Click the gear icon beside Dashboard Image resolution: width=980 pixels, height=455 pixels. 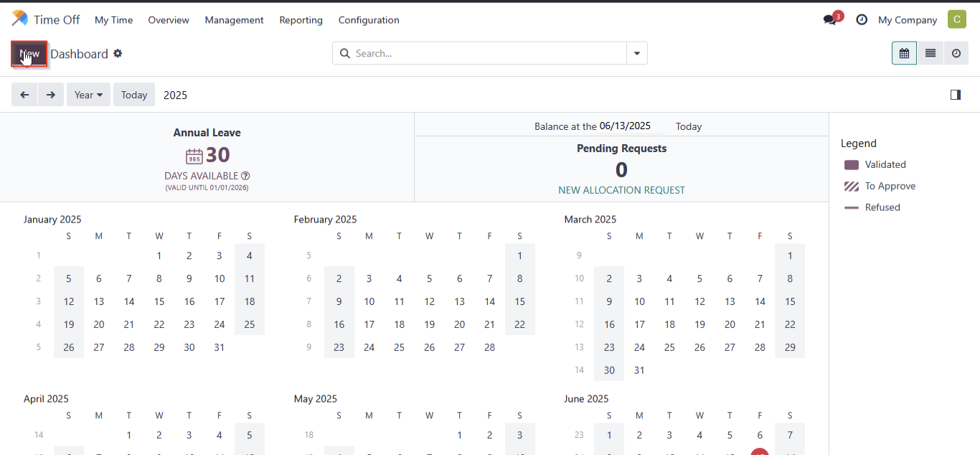click(118, 54)
